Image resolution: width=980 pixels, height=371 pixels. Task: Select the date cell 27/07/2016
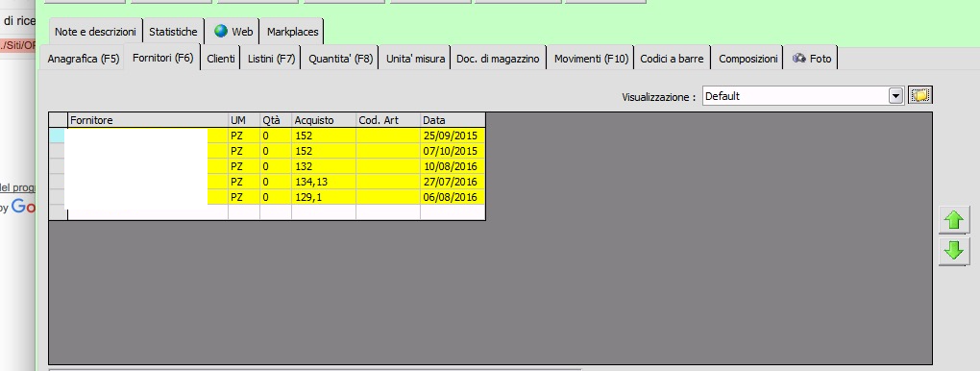pos(453,182)
